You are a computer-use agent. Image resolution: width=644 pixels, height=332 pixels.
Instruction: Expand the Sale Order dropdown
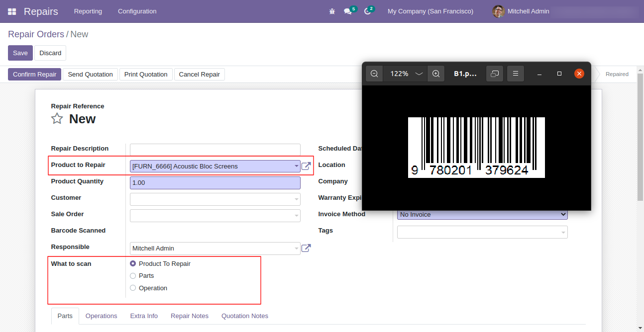296,216
